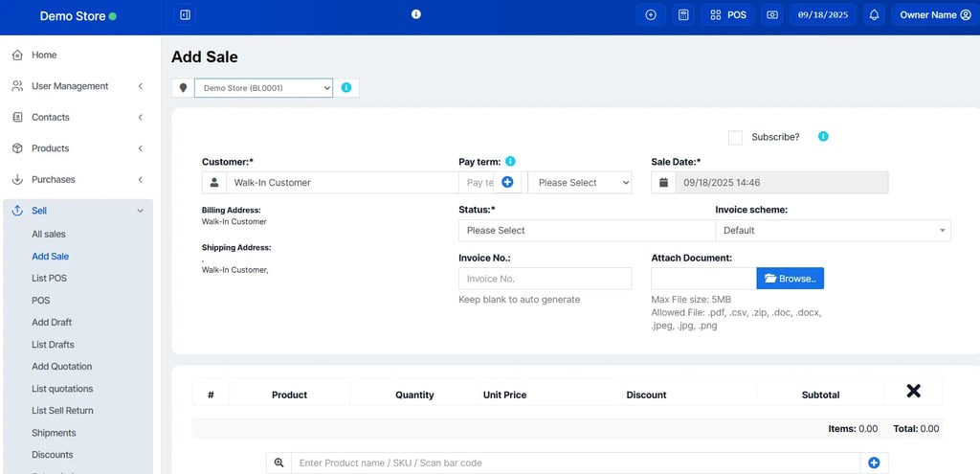This screenshot has height=474, width=980.
Task: Click the Demo Store header title
Action: 73,16
